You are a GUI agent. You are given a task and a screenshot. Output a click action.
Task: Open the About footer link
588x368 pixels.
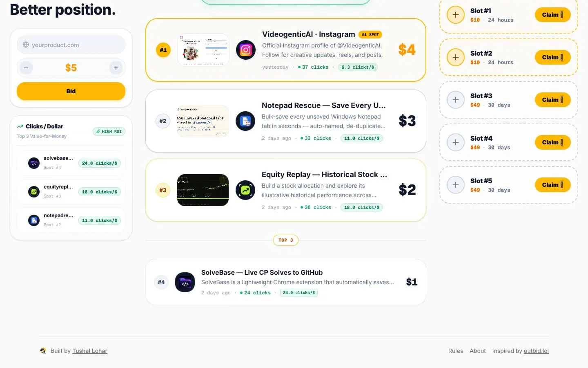point(478,351)
